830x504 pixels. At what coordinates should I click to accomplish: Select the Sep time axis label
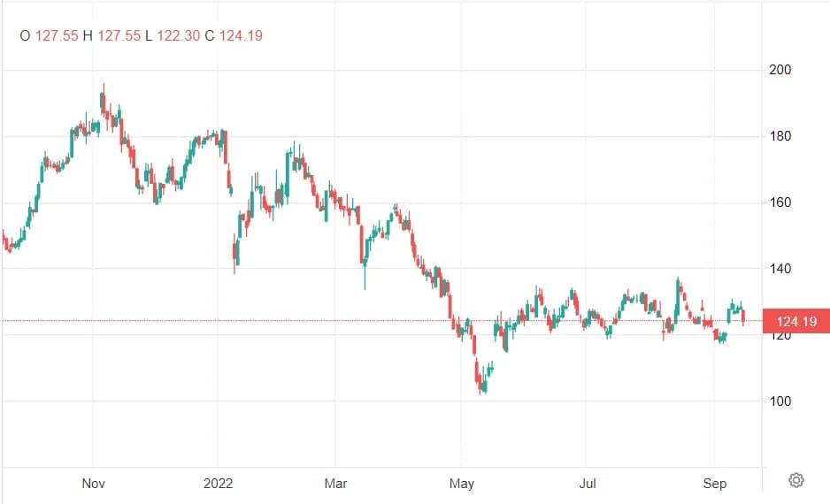coord(714,483)
